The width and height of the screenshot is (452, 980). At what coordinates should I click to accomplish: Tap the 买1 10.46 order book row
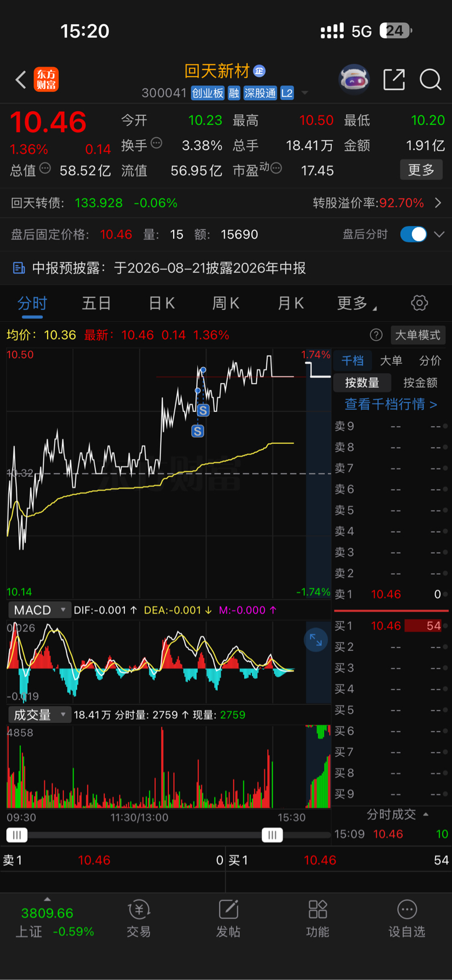point(391,626)
